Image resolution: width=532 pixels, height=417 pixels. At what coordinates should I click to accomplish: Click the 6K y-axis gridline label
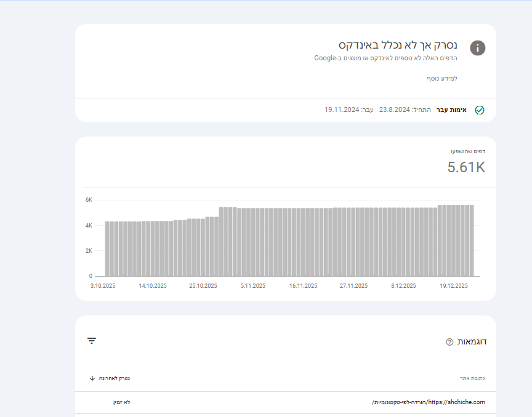click(x=88, y=200)
